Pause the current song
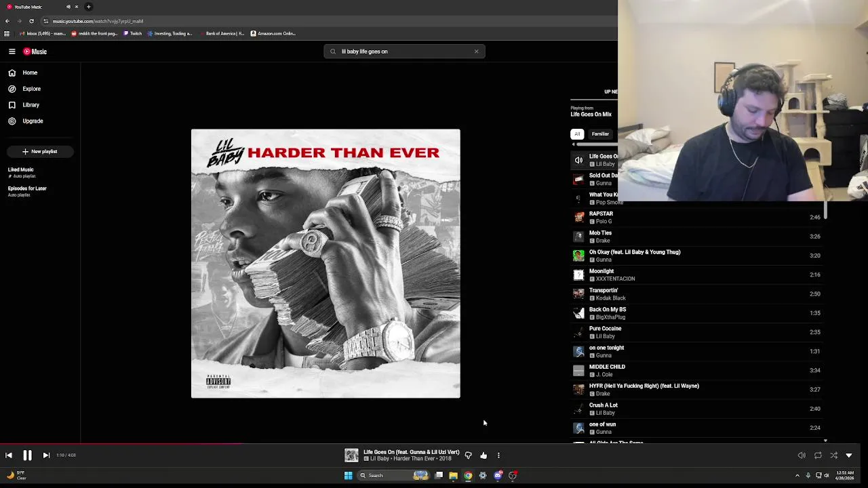 click(x=27, y=455)
